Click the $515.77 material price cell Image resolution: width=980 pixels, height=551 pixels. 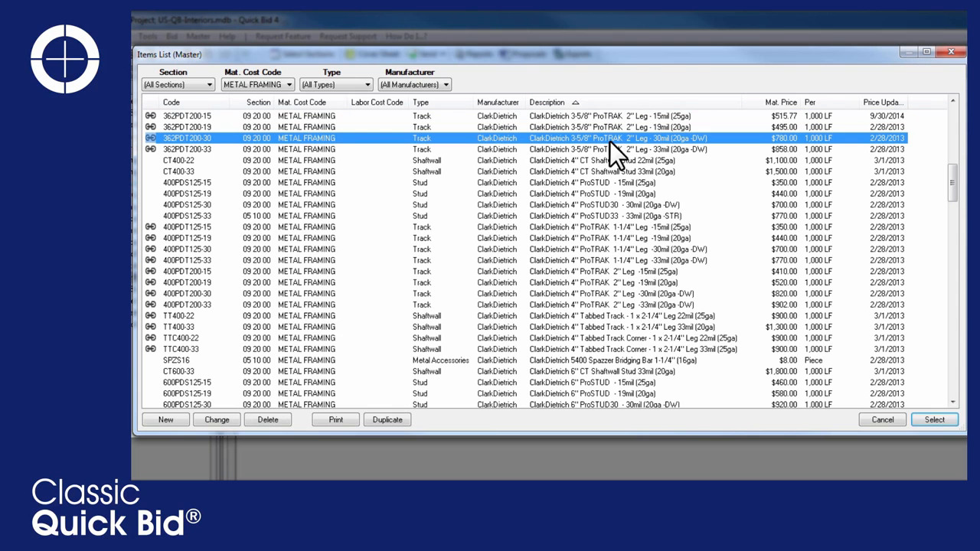pos(783,116)
